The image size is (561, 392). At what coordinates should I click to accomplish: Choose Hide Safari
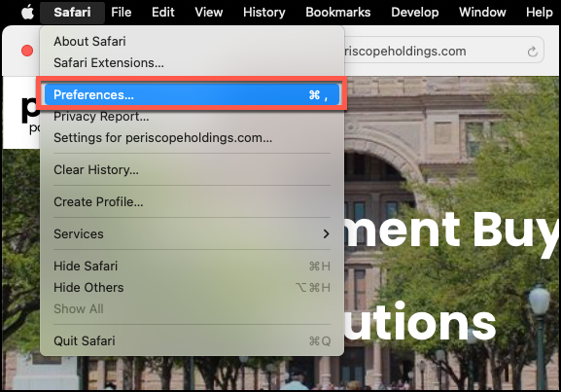[x=192, y=267]
